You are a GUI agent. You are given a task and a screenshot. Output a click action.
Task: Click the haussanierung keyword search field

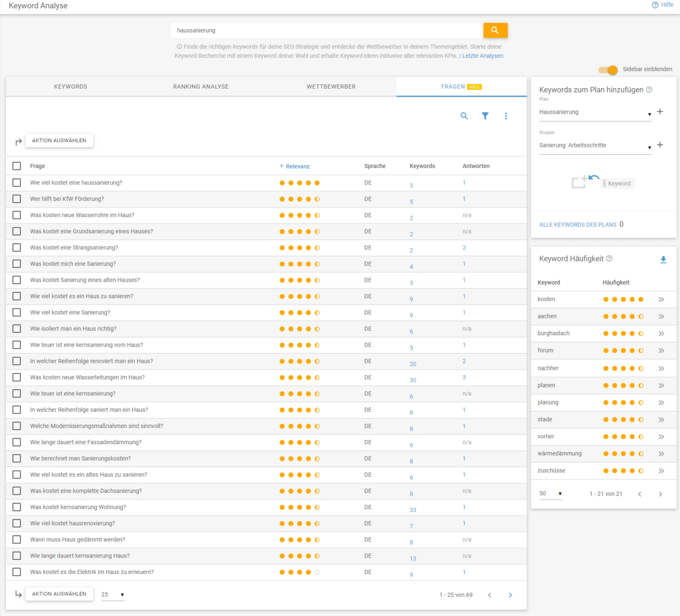[326, 30]
